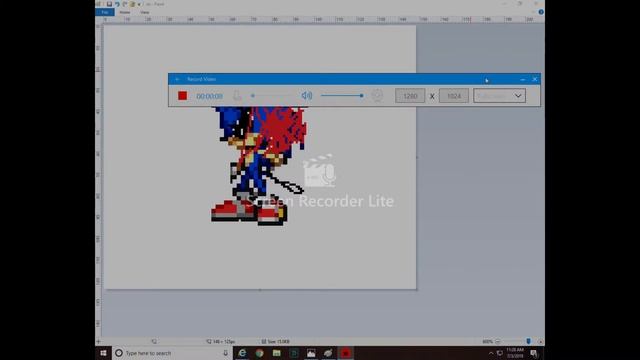
Task: Close the Record Video window
Action: coord(535,79)
